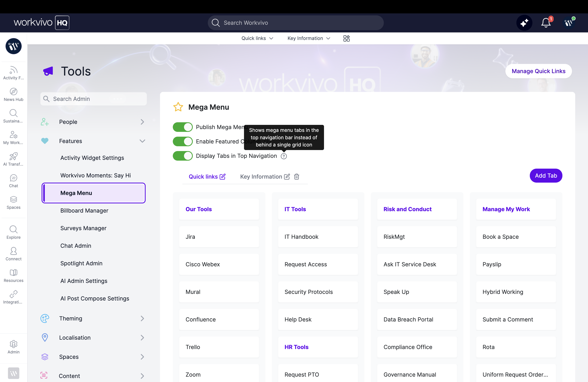Toggle Display Tabs in Top Navigation
The height and width of the screenshot is (382, 588).
[x=183, y=156]
